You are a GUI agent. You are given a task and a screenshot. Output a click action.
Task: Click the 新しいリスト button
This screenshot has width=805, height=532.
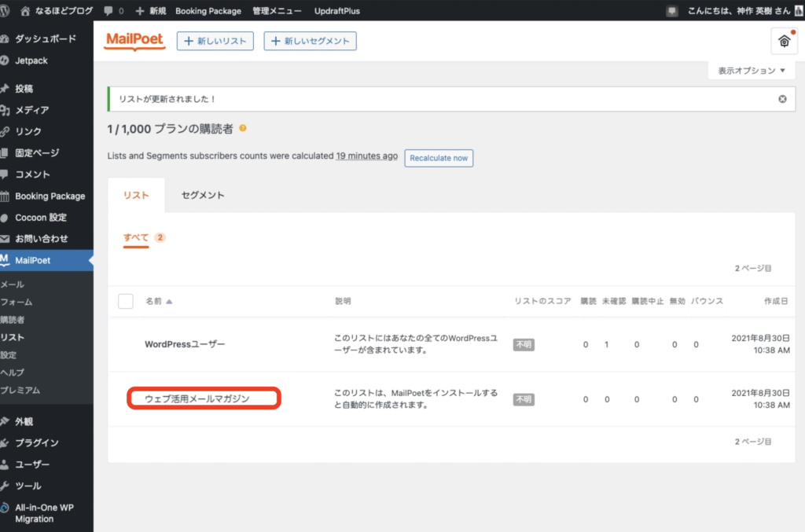[x=215, y=41]
